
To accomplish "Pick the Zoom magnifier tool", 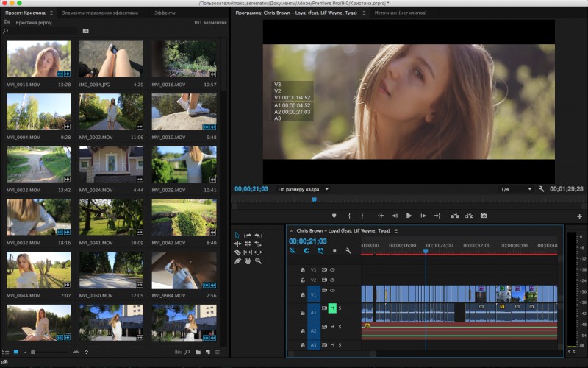I will click(x=258, y=261).
